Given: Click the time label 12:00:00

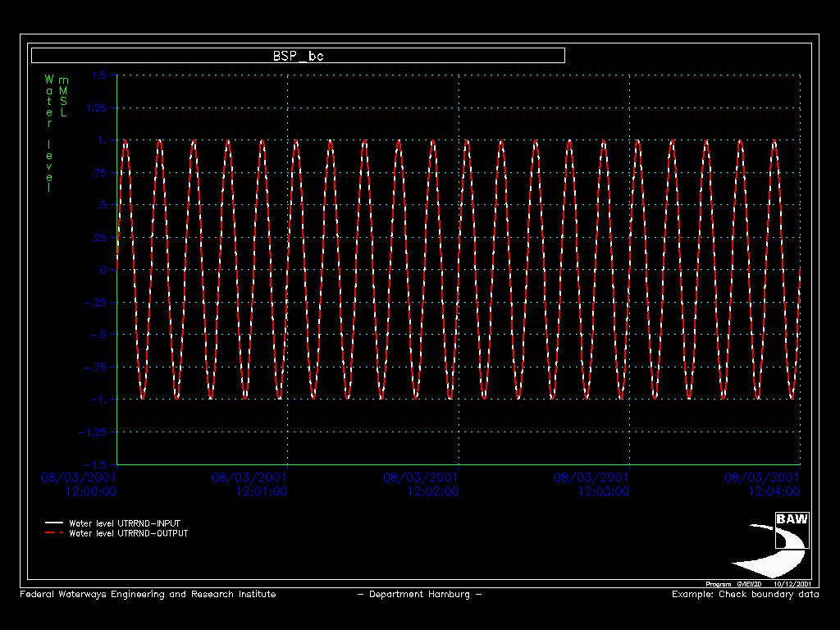Looking at the screenshot, I should click(x=91, y=491).
